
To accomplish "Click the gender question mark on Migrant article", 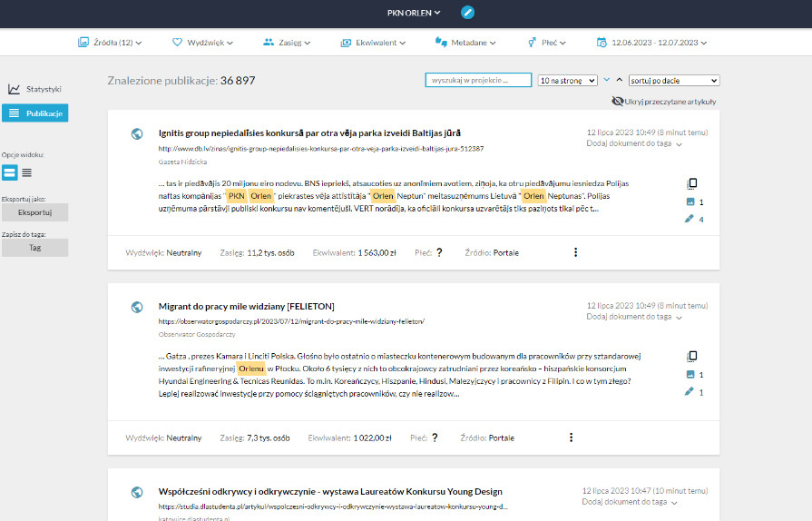I will [x=435, y=437].
